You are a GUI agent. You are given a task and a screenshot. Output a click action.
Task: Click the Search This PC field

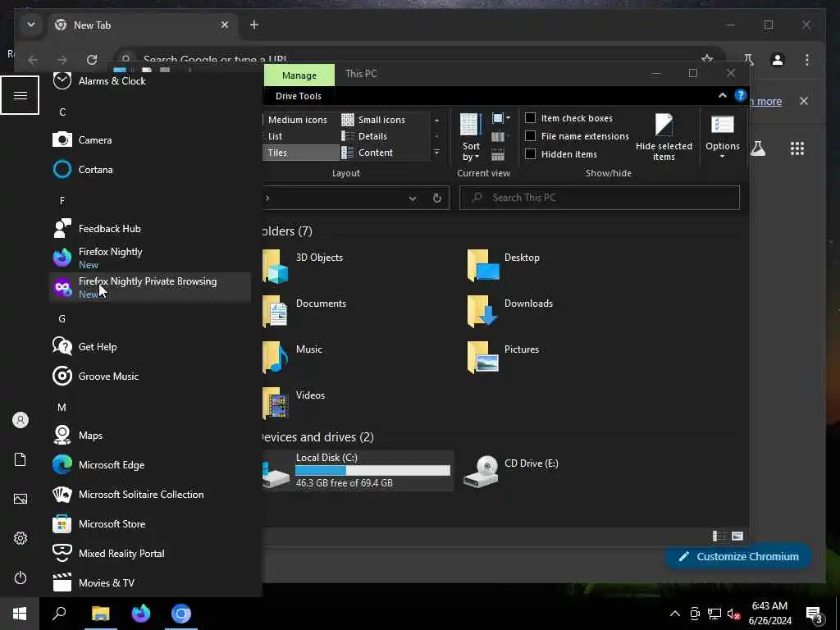(599, 198)
